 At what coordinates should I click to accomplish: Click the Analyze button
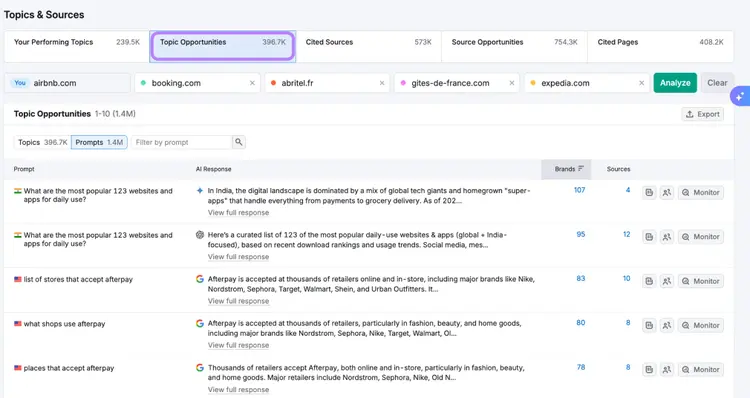coord(675,83)
